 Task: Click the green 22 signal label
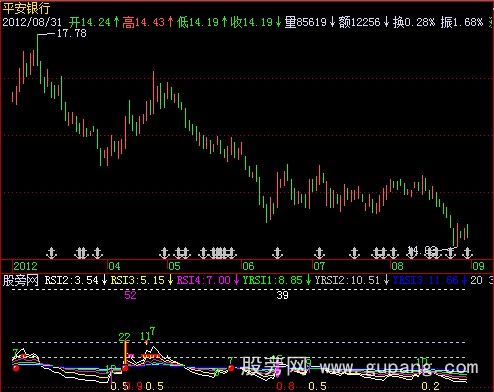tap(124, 337)
